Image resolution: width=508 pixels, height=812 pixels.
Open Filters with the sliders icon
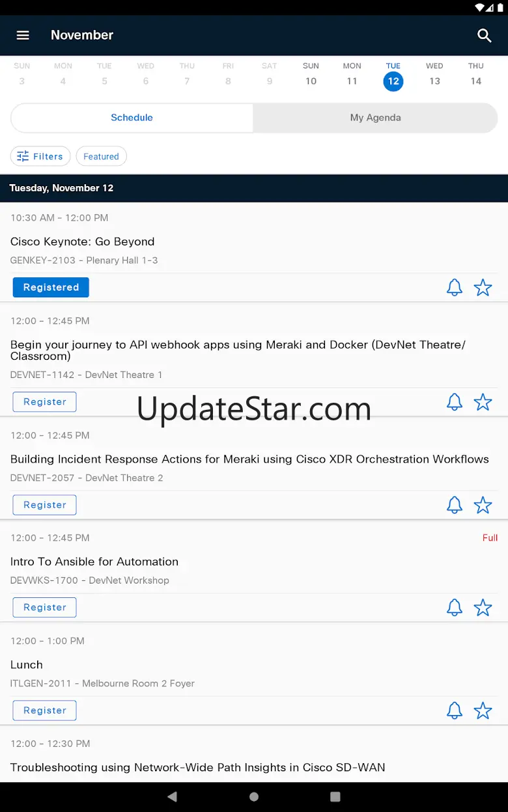coord(40,156)
